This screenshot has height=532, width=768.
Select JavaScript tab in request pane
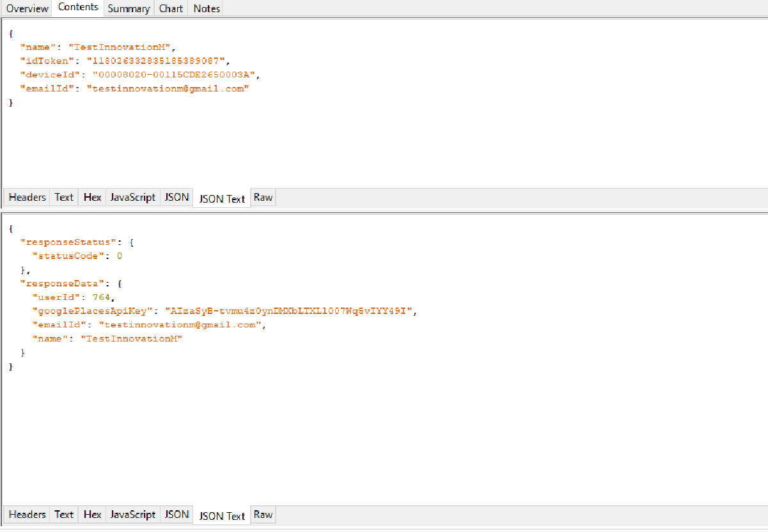[x=133, y=197]
